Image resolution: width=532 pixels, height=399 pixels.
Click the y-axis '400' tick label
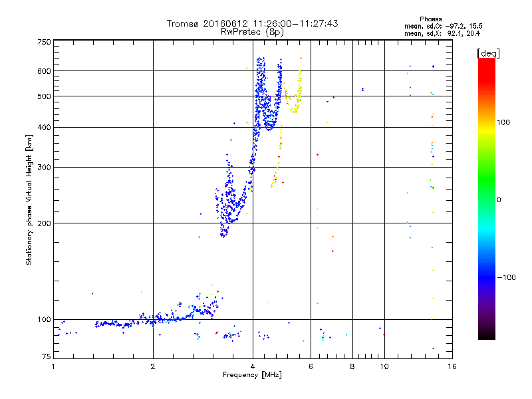pos(44,127)
